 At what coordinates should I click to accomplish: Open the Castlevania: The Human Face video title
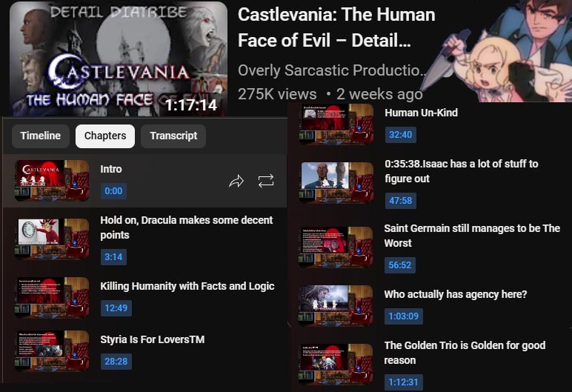tap(336, 27)
